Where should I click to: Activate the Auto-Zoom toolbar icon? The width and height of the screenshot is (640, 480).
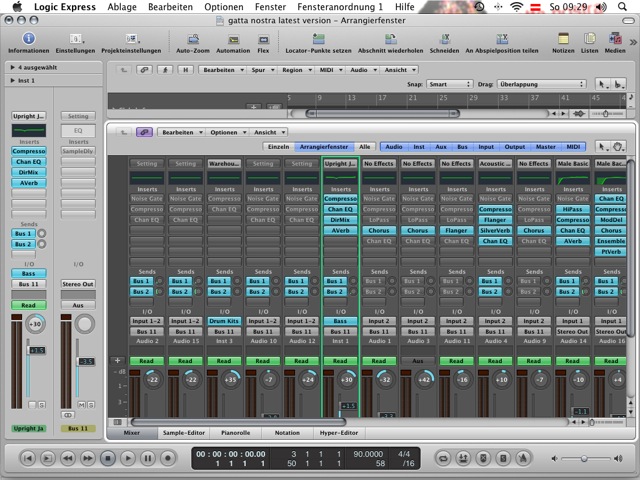(193, 40)
